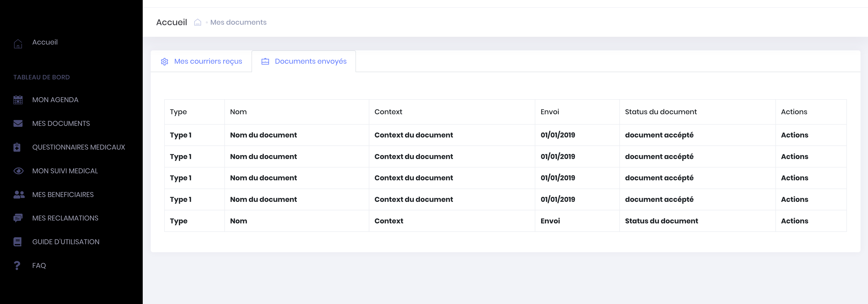Click the Envoi column header
This screenshot has width=868, height=304.
550,112
